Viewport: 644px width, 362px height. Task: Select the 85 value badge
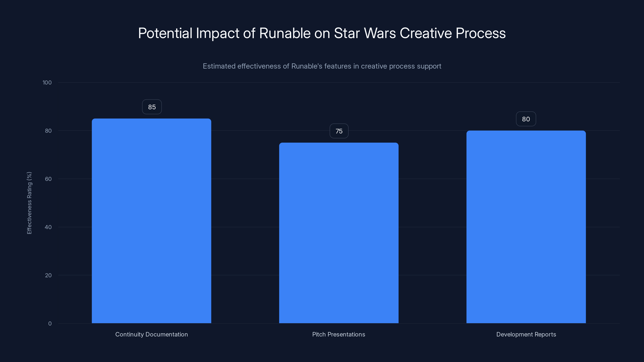pyautogui.click(x=152, y=107)
